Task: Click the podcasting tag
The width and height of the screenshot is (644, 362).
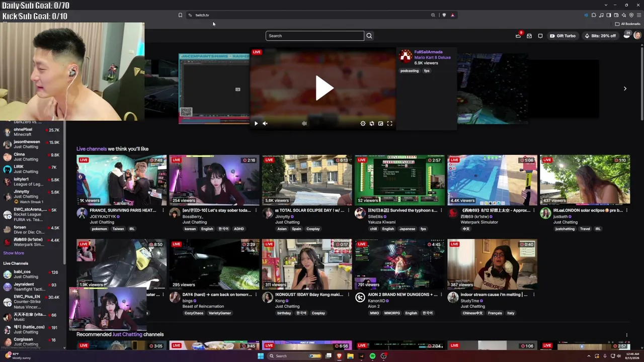Action: pos(410,71)
